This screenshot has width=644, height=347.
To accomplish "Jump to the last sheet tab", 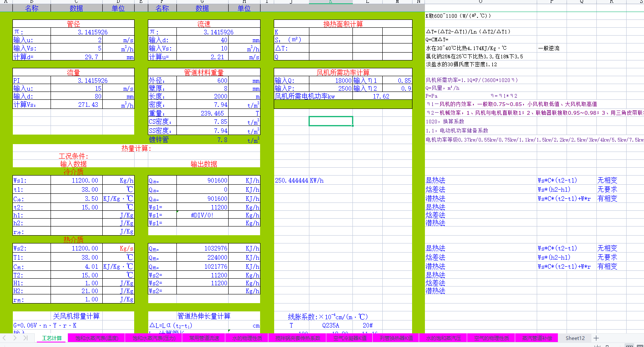I will click(x=25, y=338).
